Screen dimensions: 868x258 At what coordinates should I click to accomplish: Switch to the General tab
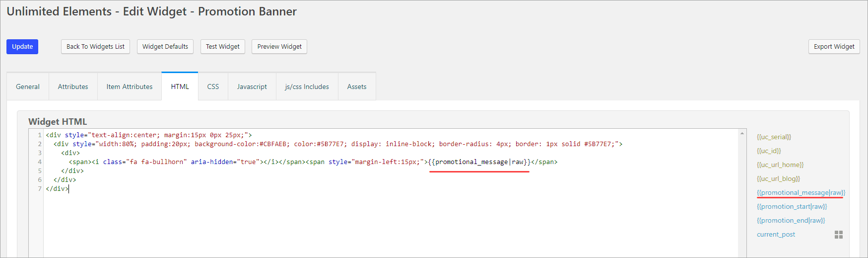(x=28, y=86)
